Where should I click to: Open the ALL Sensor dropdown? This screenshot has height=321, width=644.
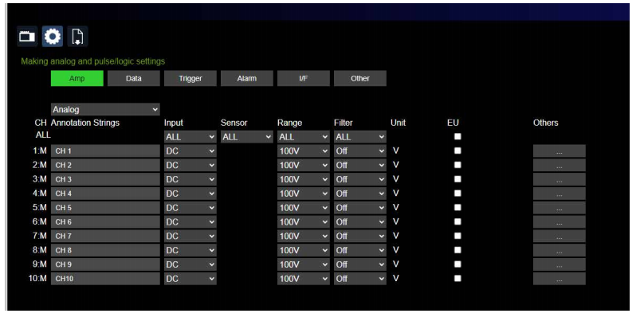[246, 136]
